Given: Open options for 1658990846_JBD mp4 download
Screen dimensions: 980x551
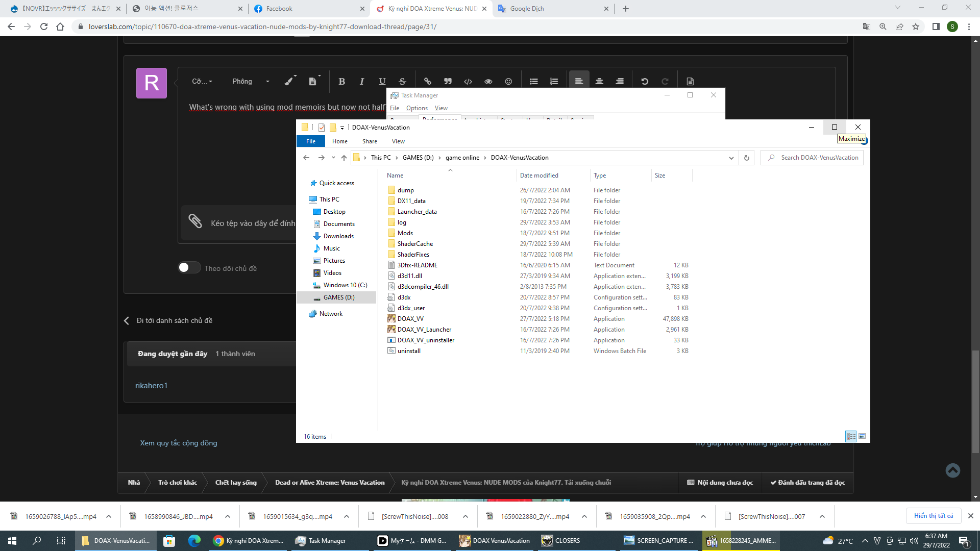Looking at the screenshot, I should point(228,516).
